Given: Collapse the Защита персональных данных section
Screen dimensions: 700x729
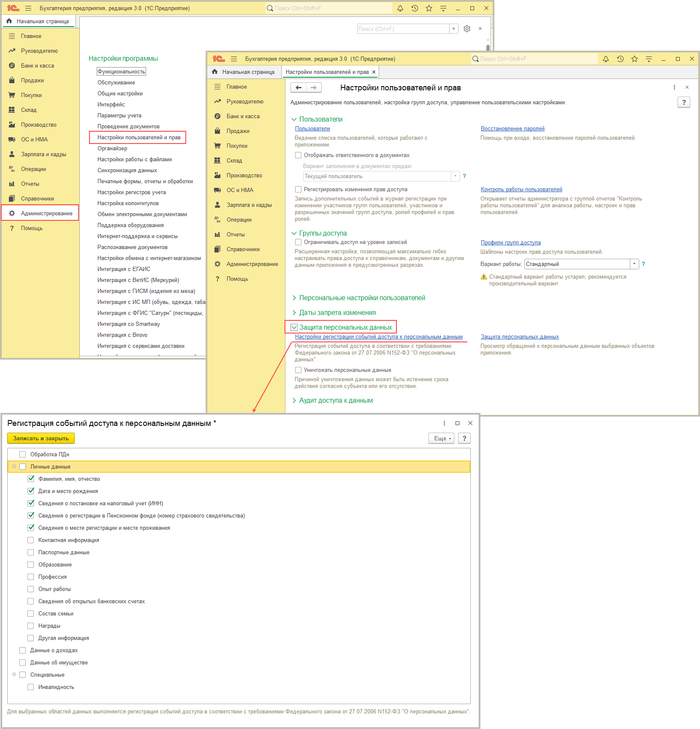Looking at the screenshot, I should pyautogui.click(x=294, y=328).
